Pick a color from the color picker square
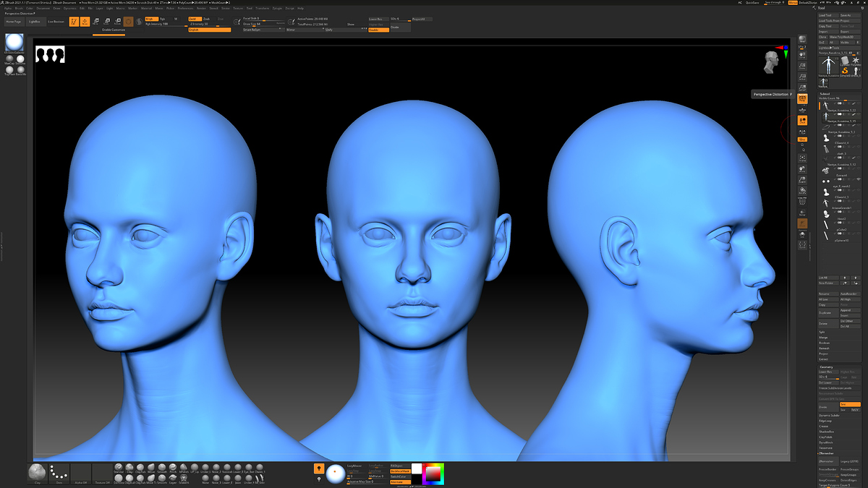The height and width of the screenshot is (488, 868). point(433,474)
